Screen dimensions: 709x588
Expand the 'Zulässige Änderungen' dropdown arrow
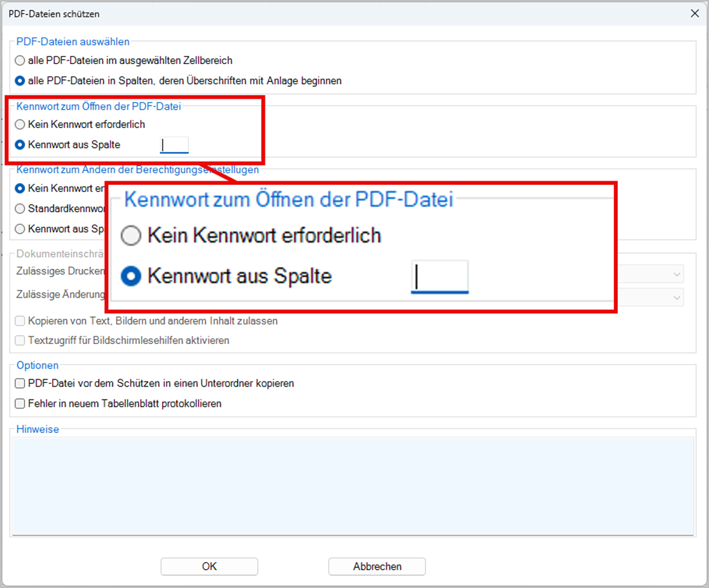tap(677, 297)
